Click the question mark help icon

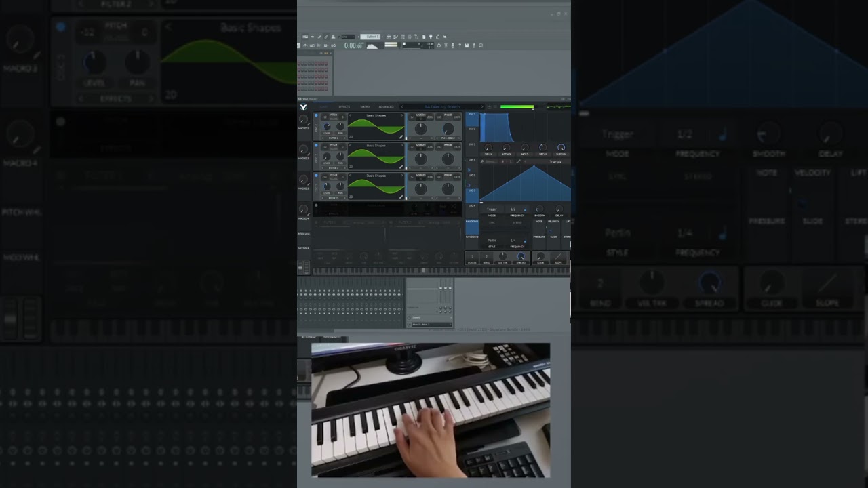point(460,45)
